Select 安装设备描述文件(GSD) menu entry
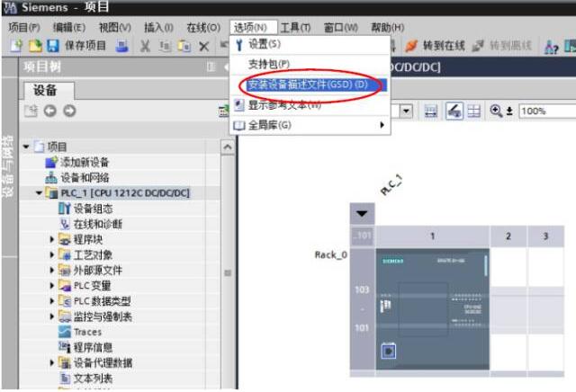 (308, 85)
